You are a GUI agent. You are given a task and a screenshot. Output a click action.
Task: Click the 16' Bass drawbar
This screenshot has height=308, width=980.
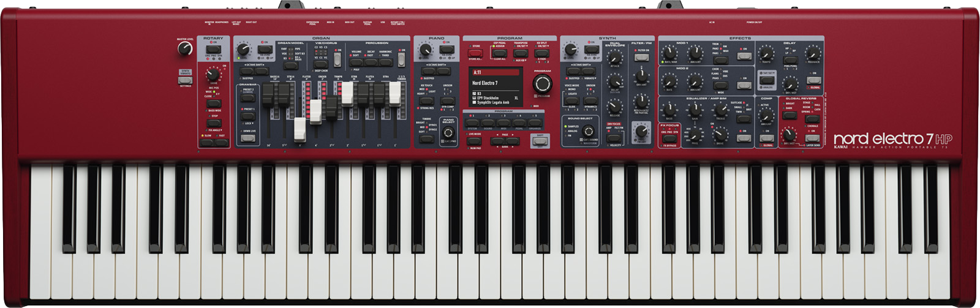[x=268, y=95]
